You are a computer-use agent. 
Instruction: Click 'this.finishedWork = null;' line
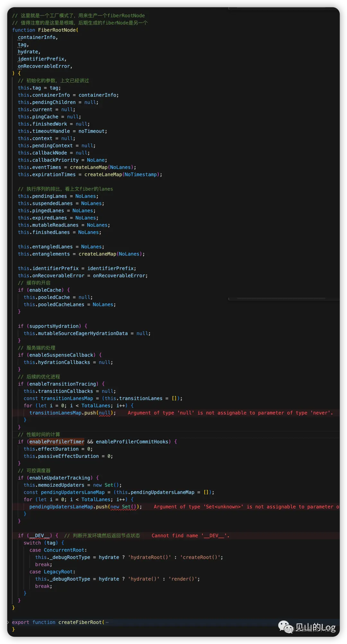click(54, 124)
